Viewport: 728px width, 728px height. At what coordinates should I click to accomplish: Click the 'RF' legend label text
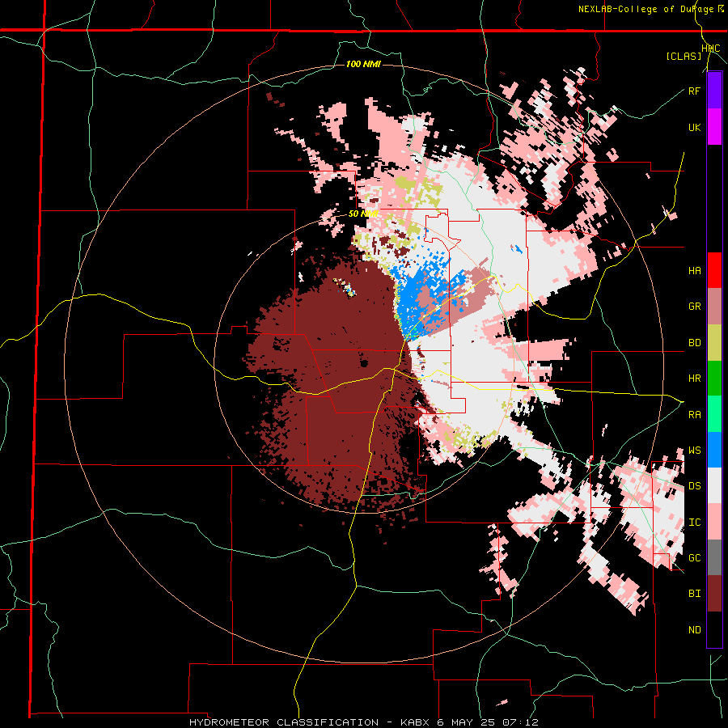pyautogui.click(x=694, y=91)
